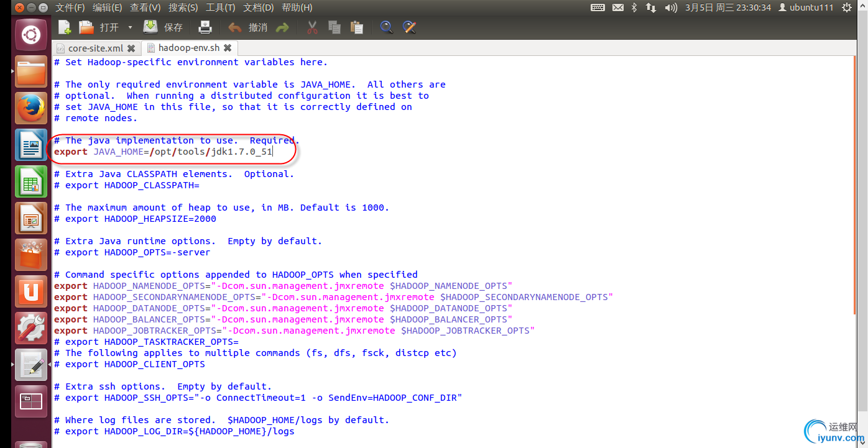Select the hadoop-env.sh tab
Viewport: 868px width, 448px height.
point(188,48)
